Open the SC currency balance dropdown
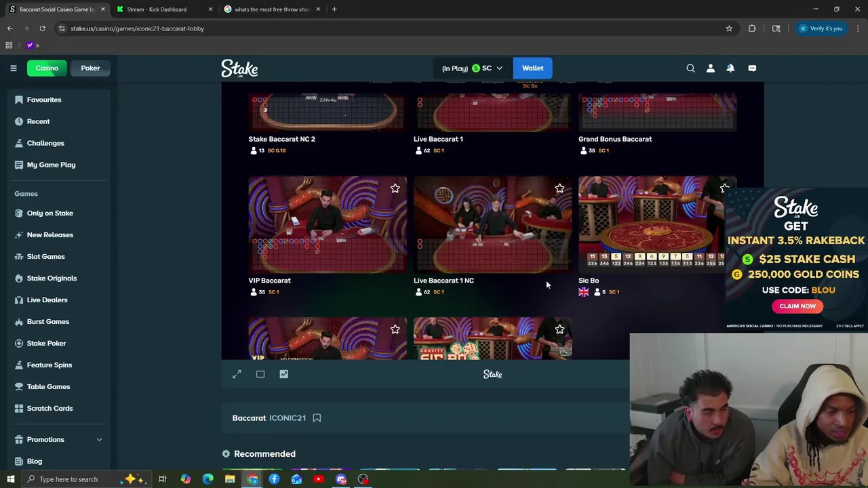 [x=472, y=68]
